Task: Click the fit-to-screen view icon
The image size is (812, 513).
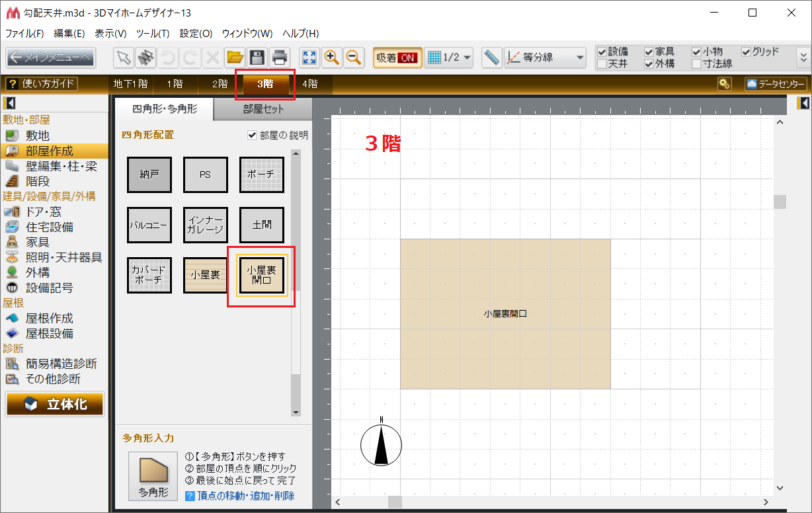Action: point(309,58)
